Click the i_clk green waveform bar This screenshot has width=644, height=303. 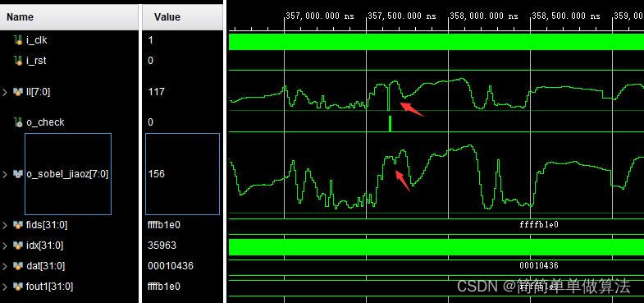[436, 42]
